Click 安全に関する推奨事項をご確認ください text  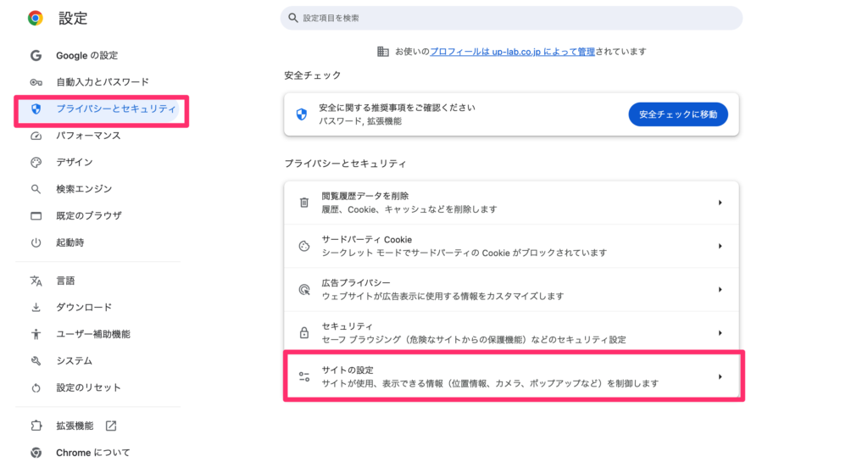(x=397, y=108)
